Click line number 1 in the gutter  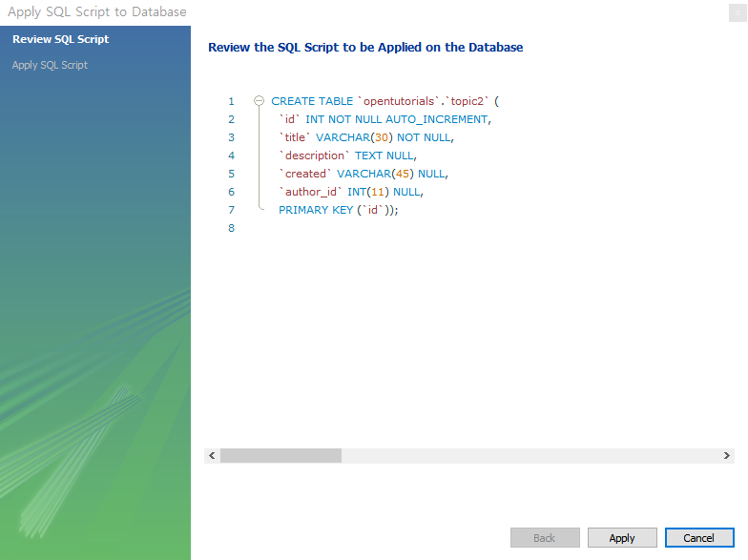click(231, 101)
